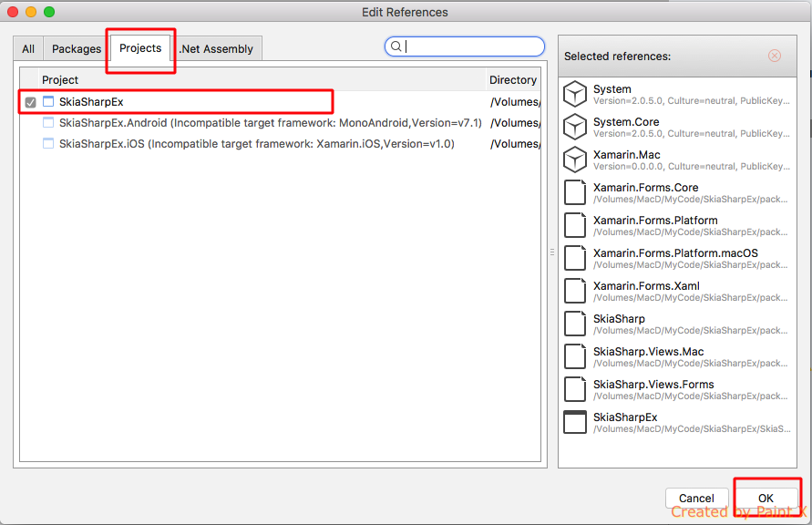Image resolution: width=812 pixels, height=525 pixels.
Task: Click the Xamarin.Mac assembly cube icon
Action: [575, 160]
